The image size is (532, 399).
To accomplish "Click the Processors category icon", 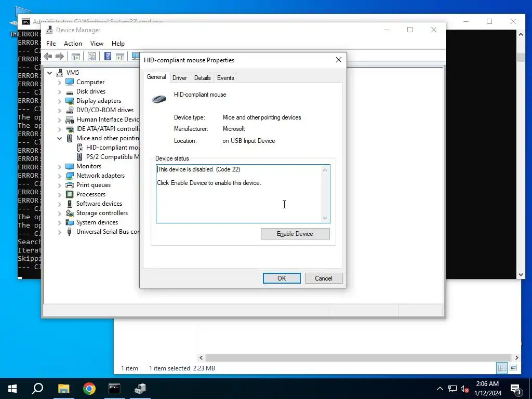I will pos(70,194).
